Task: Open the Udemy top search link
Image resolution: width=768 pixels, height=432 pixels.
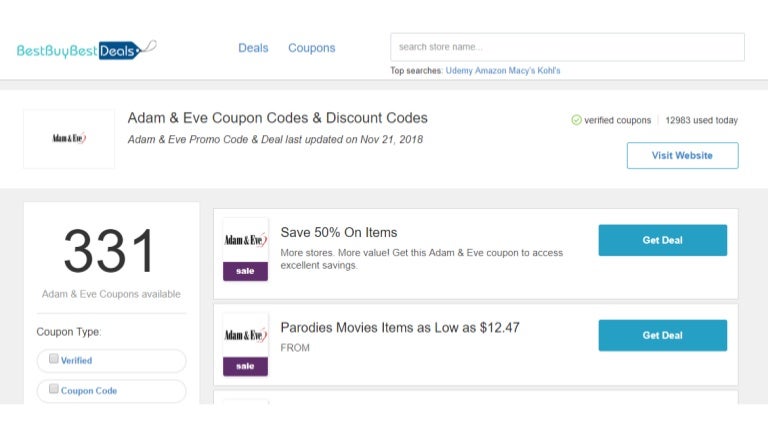Action: pyautogui.click(x=459, y=71)
